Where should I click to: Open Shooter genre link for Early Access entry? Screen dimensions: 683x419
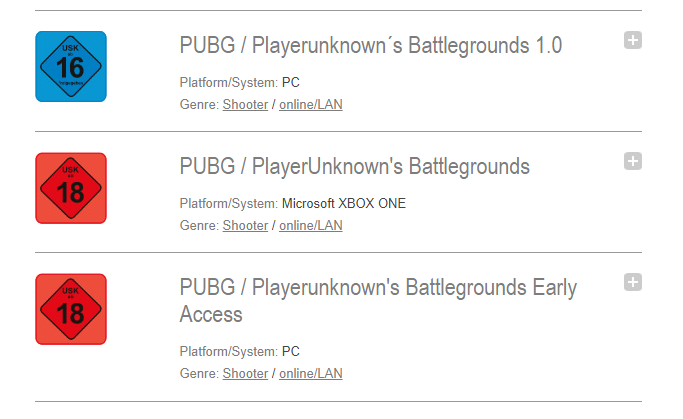pos(245,374)
